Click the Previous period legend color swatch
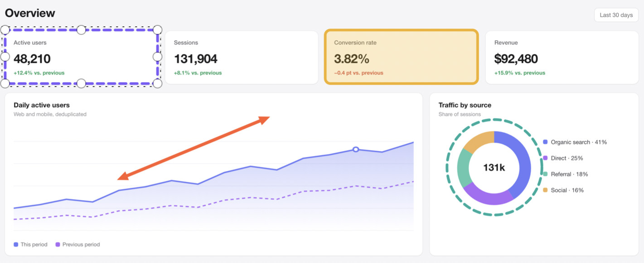The width and height of the screenshot is (644, 263). click(58, 244)
